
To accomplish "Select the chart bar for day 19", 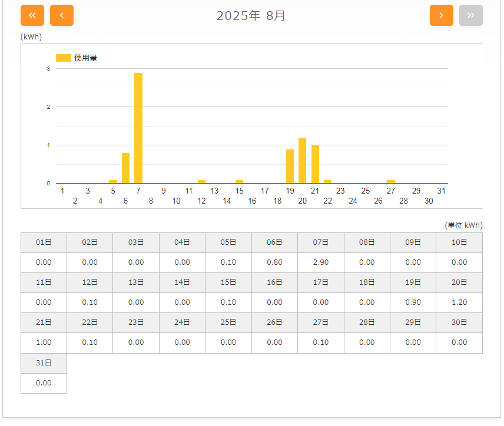I will click(x=290, y=166).
